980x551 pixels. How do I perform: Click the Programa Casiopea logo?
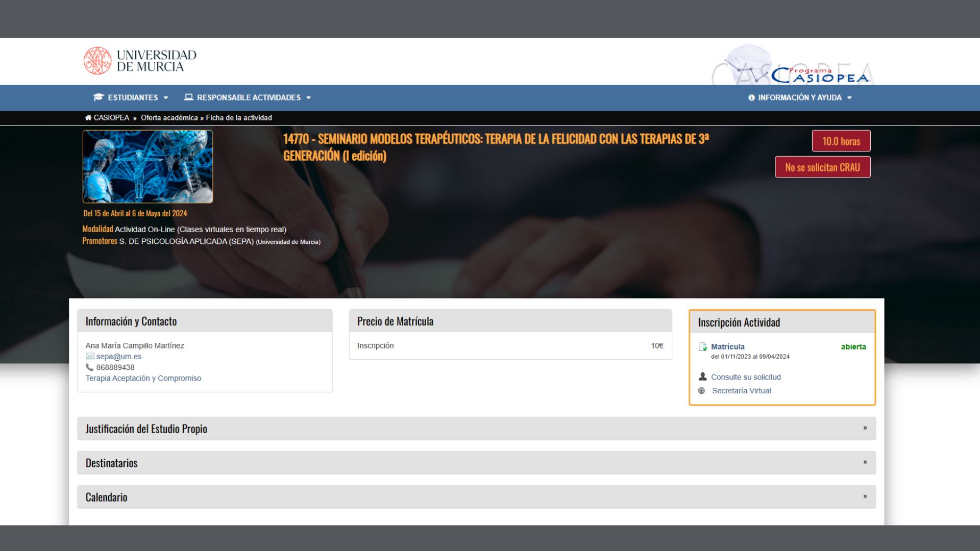point(819,75)
